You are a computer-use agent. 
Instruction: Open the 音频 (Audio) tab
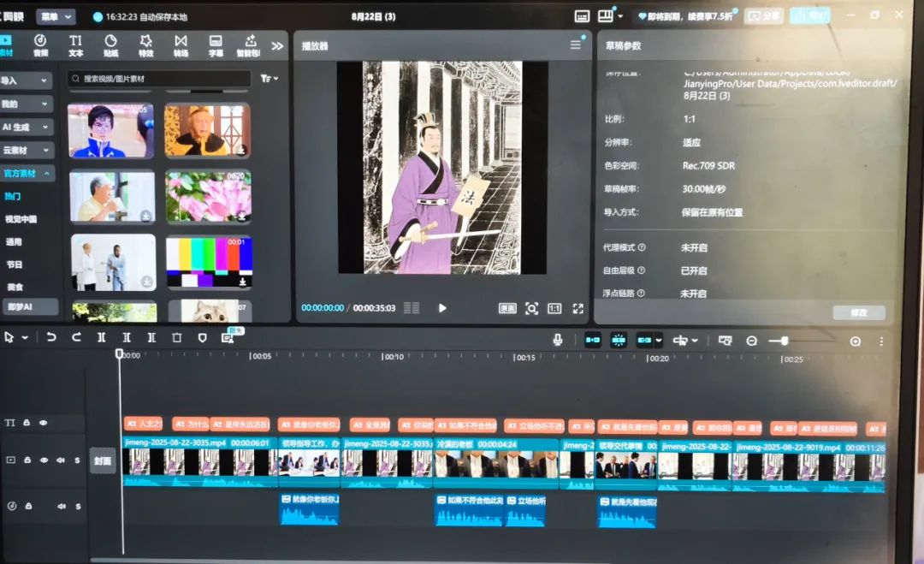click(x=40, y=45)
